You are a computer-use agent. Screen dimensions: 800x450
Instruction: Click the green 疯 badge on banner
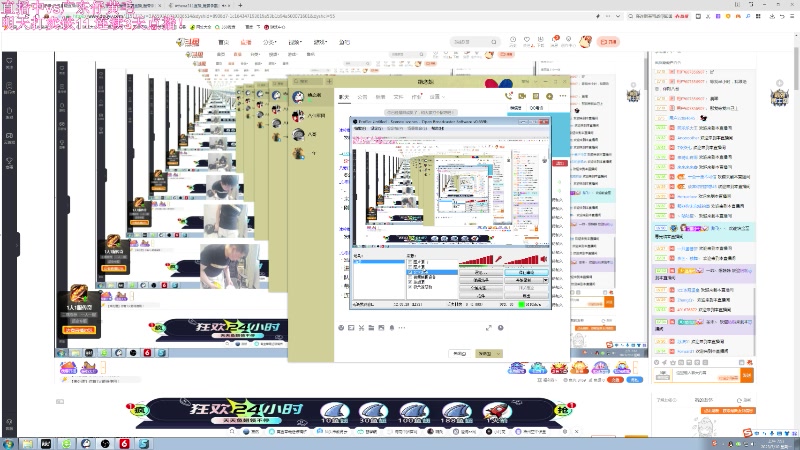pos(138,409)
